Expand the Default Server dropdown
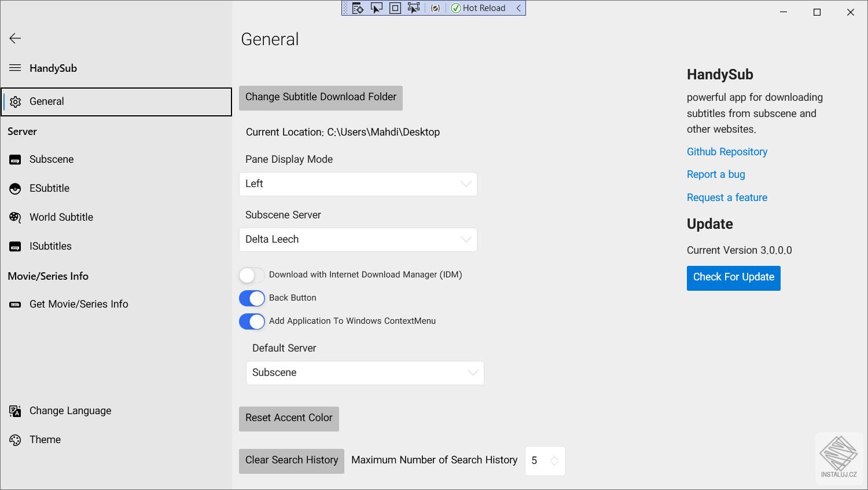 click(365, 373)
